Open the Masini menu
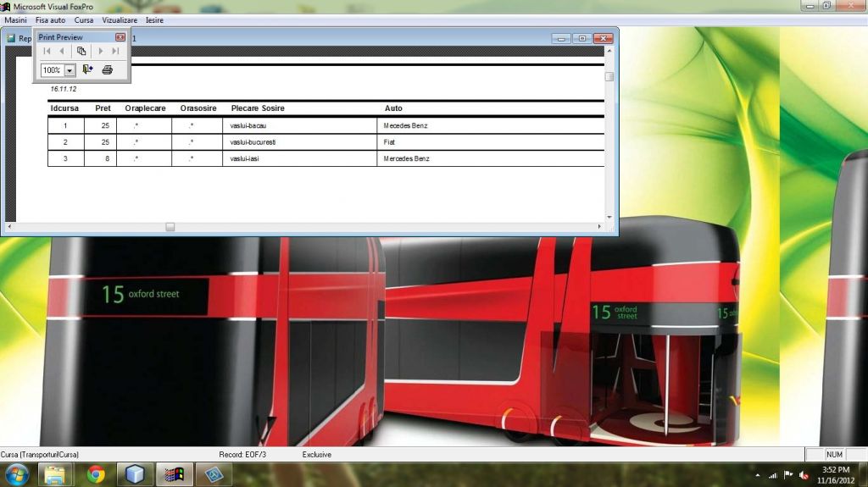This screenshot has height=487, width=868. click(15, 19)
